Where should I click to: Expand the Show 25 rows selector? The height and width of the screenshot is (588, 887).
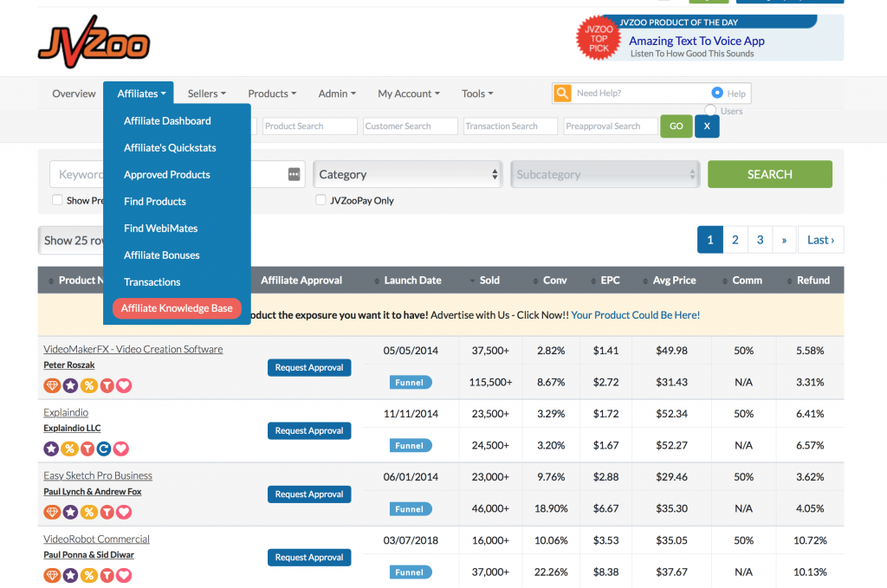point(73,240)
